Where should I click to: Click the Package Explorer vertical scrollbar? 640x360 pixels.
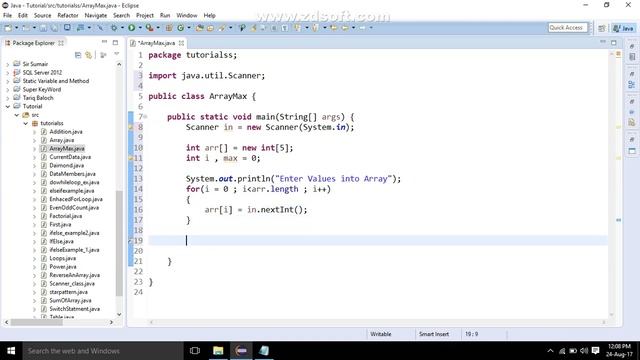click(119, 243)
